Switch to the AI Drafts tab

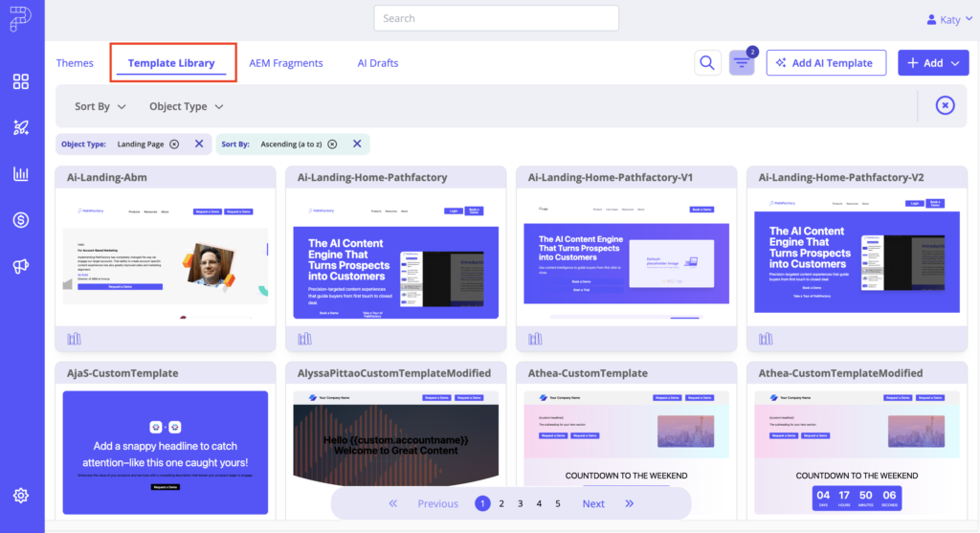[378, 63]
